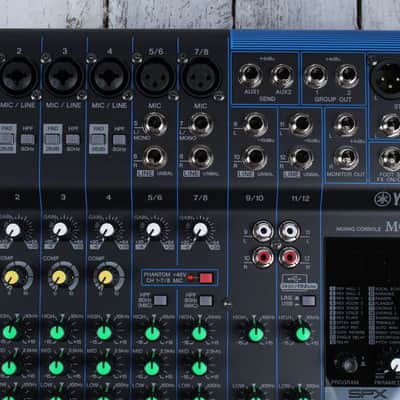
Task: Flip the LINE/USB switch on channel 11/12
Action: [308, 301]
